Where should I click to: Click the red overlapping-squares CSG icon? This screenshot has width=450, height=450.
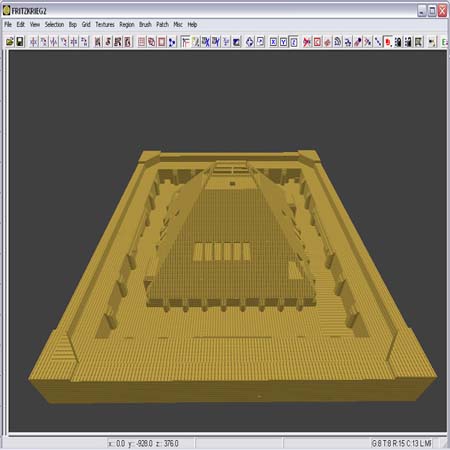(x=152, y=42)
